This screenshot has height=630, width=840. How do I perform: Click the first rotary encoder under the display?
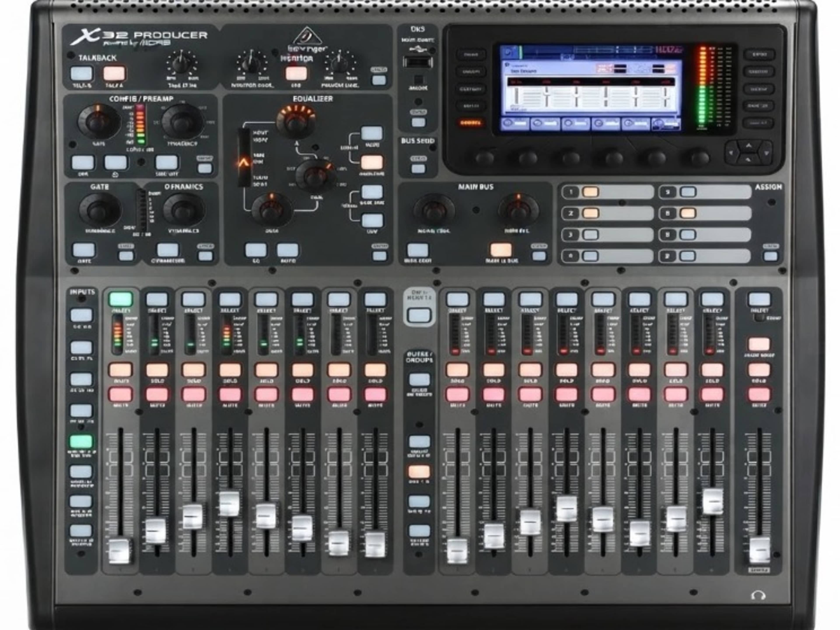point(485,157)
